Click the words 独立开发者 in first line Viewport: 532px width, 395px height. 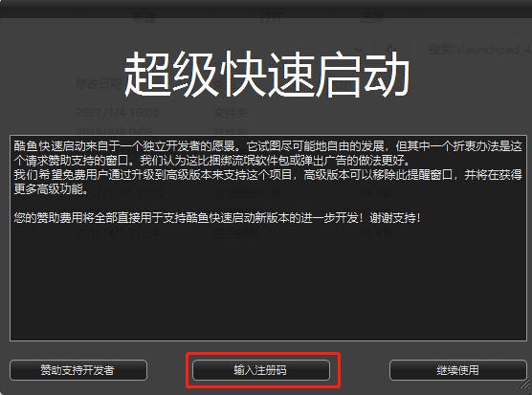point(170,146)
